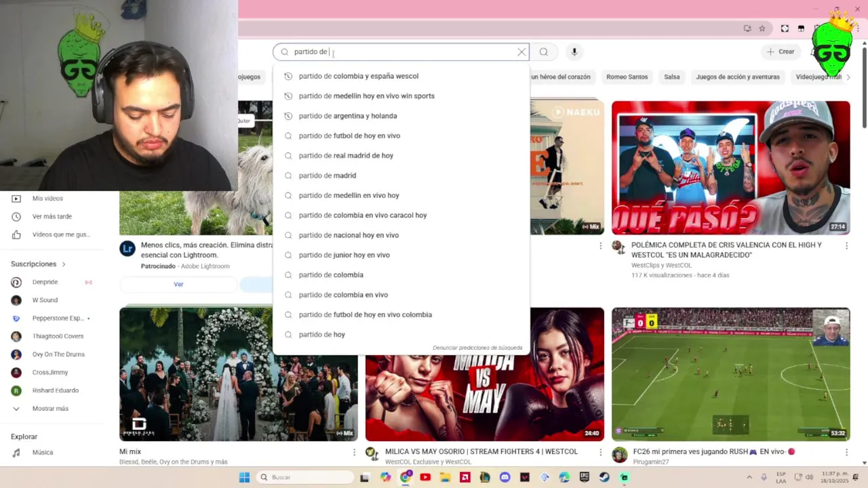The image size is (868, 488).
Task: Open options menu for MILICA VS MAY video
Action: pos(600,452)
